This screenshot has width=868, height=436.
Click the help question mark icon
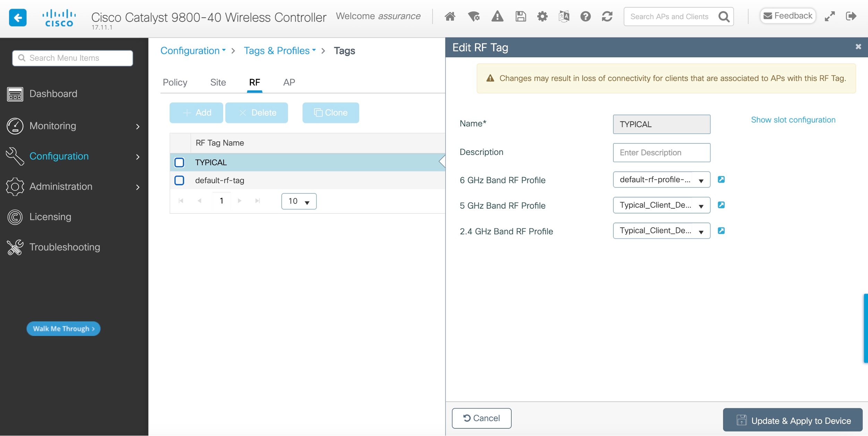[x=585, y=16]
